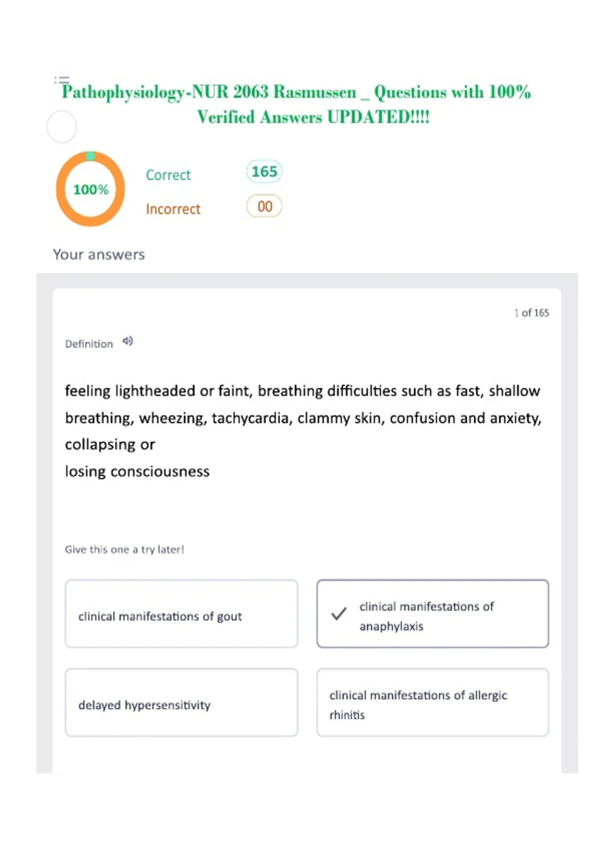613x868 pixels.
Task: Click the 'Your answers' heading
Action: (x=99, y=254)
